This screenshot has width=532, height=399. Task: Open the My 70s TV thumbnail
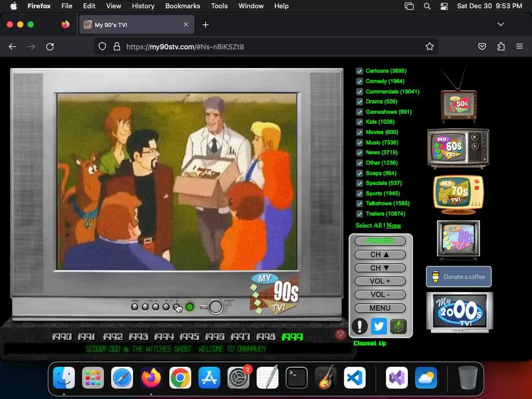pos(458,194)
